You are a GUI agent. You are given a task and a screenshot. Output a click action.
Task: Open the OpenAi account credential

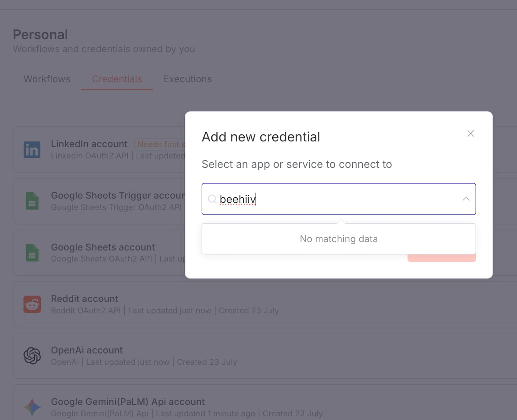click(x=87, y=350)
